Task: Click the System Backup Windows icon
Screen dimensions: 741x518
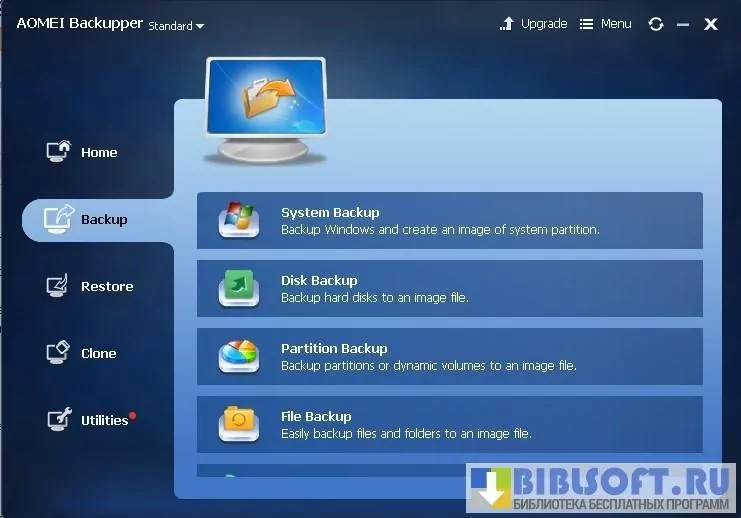Action: point(239,221)
